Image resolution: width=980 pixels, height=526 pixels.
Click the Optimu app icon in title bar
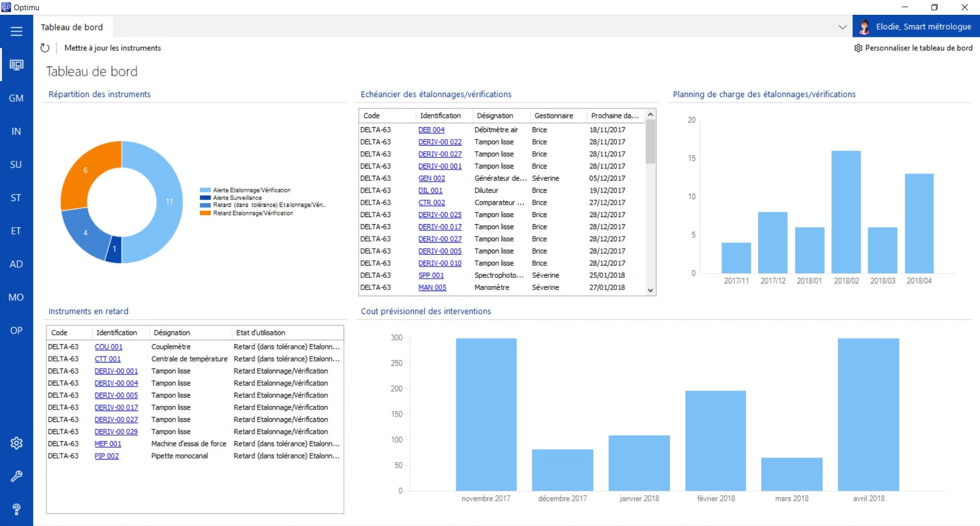click(6, 7)
